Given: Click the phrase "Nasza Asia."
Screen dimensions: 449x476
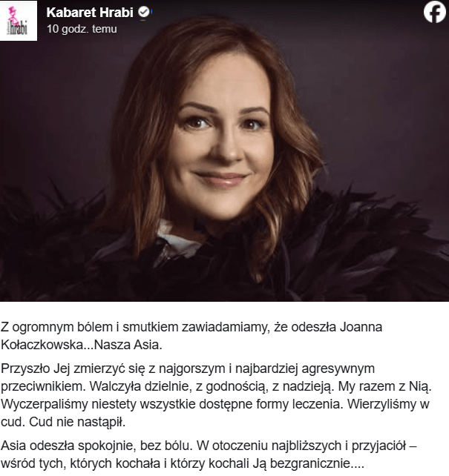Looking at the screenshot, I should (128, 345).
